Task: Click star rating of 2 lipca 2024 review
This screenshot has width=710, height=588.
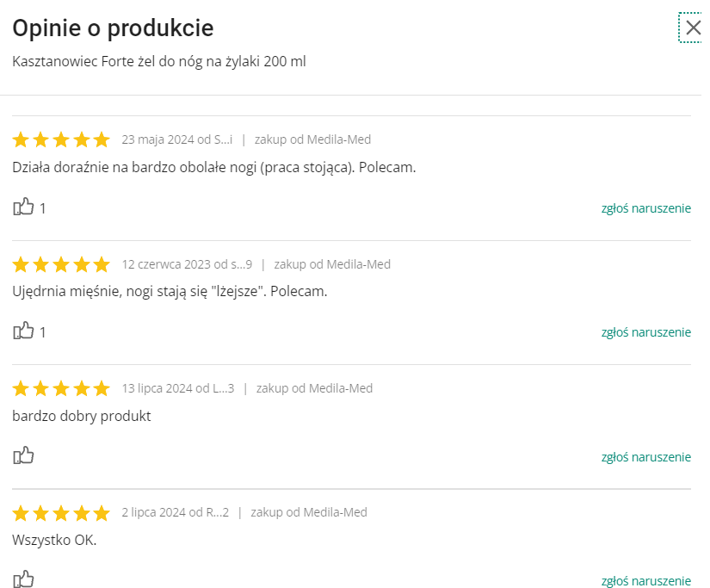Action: tap(61, 513)
